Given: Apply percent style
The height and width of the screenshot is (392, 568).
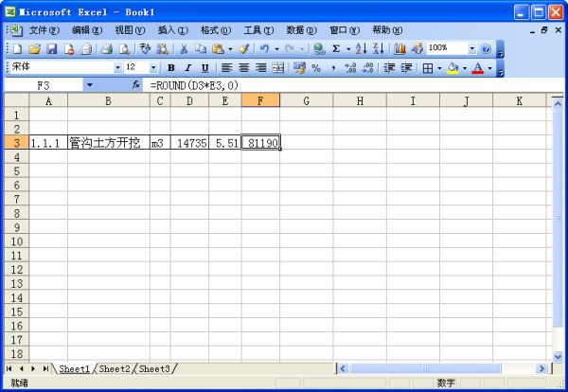Looking at the screenshot, I should [x=316, y=68].
